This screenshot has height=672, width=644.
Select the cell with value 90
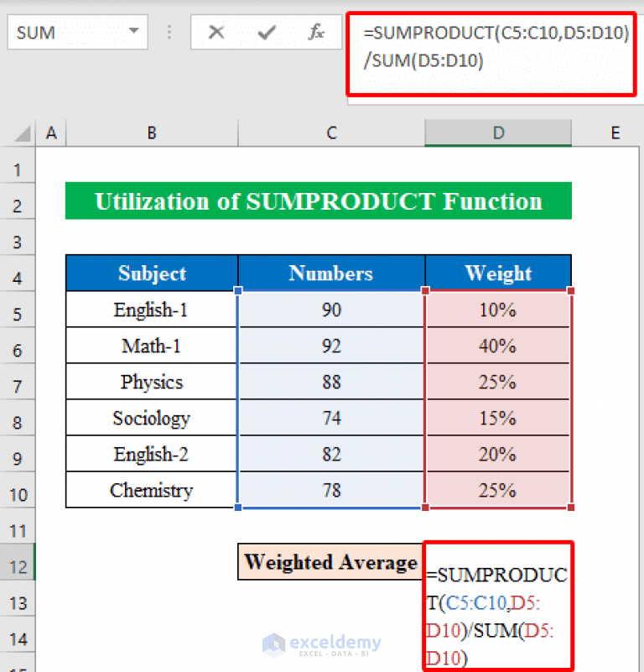pos(331,310)
